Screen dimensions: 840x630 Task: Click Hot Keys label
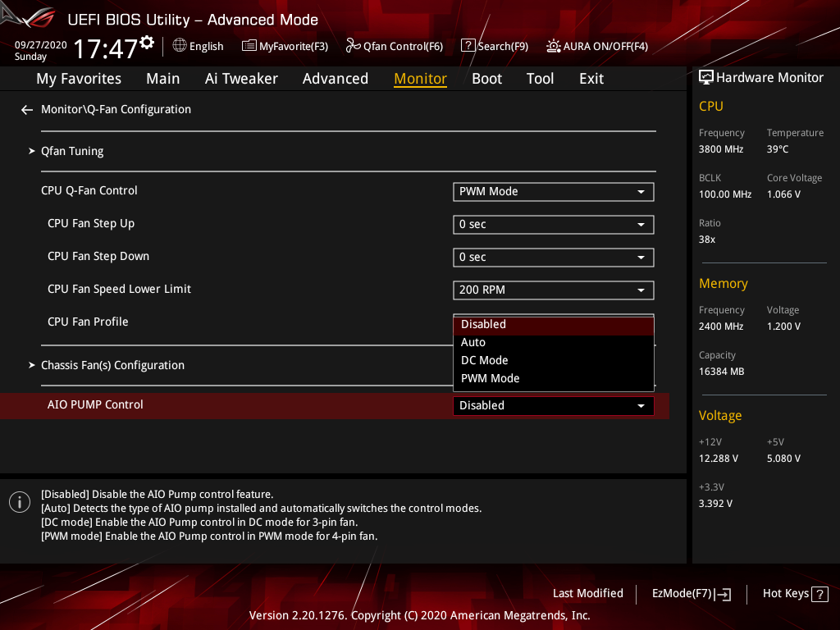pyautogui.click(x=785, y=594)
